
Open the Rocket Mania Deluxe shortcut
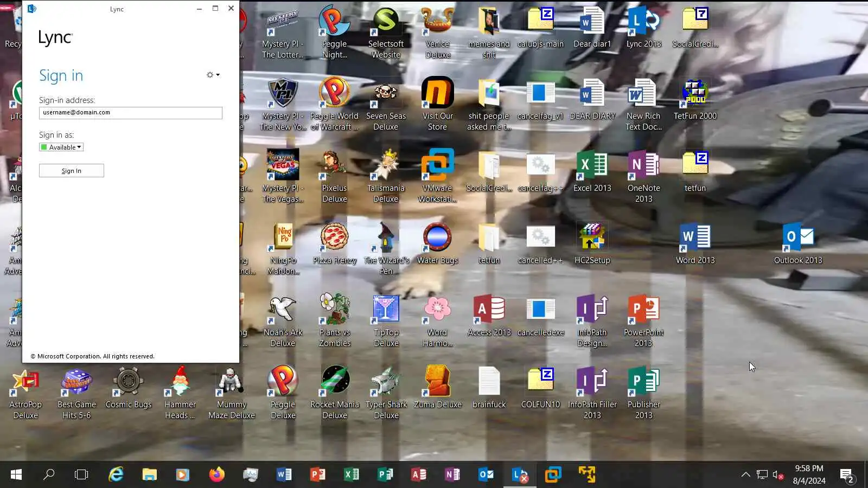coord(335,393)
